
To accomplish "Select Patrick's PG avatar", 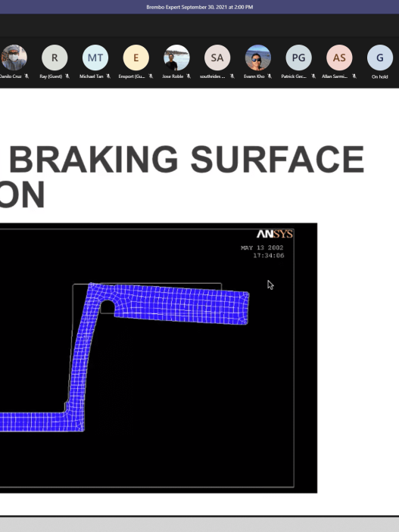I will [x=298, y=58].
